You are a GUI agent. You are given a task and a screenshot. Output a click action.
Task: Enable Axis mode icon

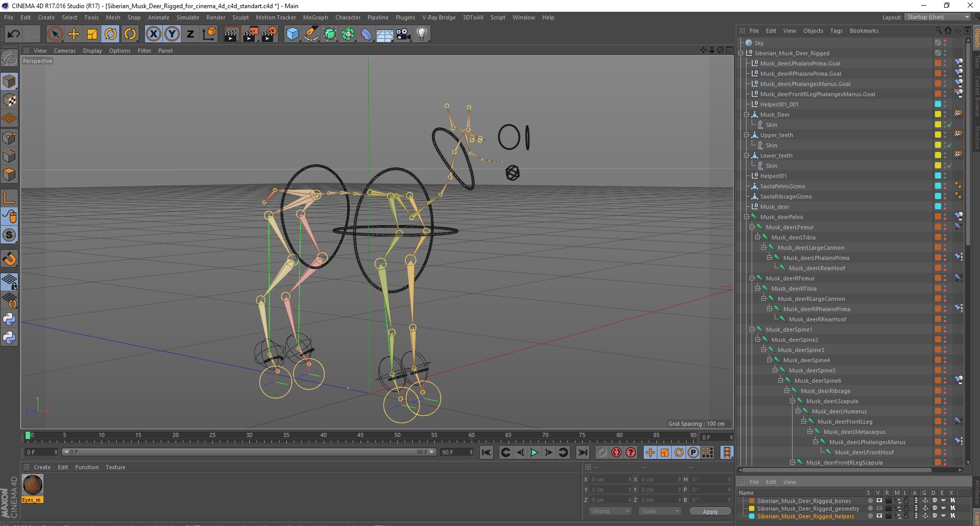(9, 198)
